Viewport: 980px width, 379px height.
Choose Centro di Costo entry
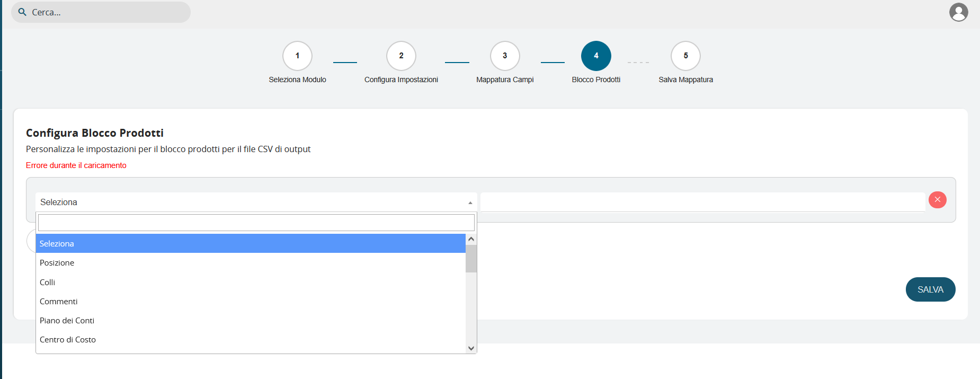point(68,340)
